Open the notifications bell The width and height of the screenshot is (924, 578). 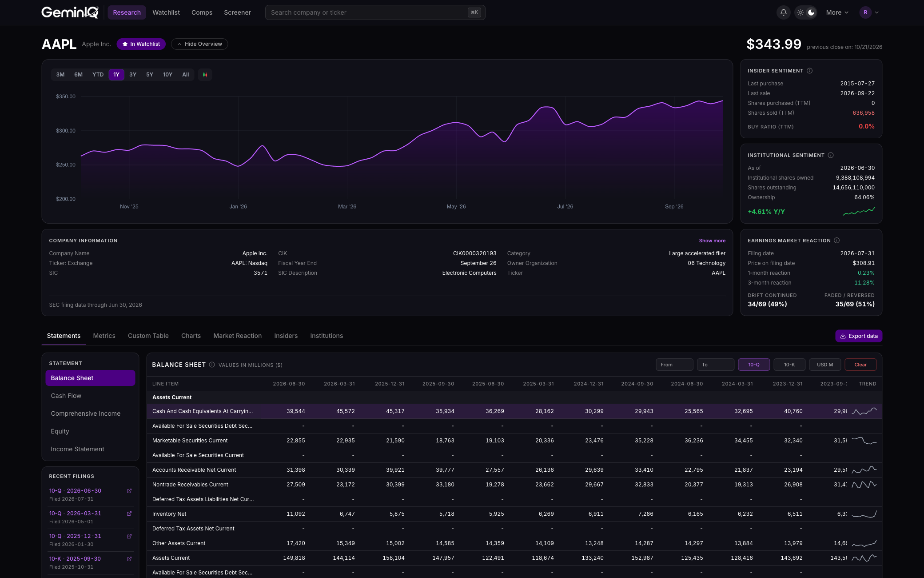tap(784, 12)
